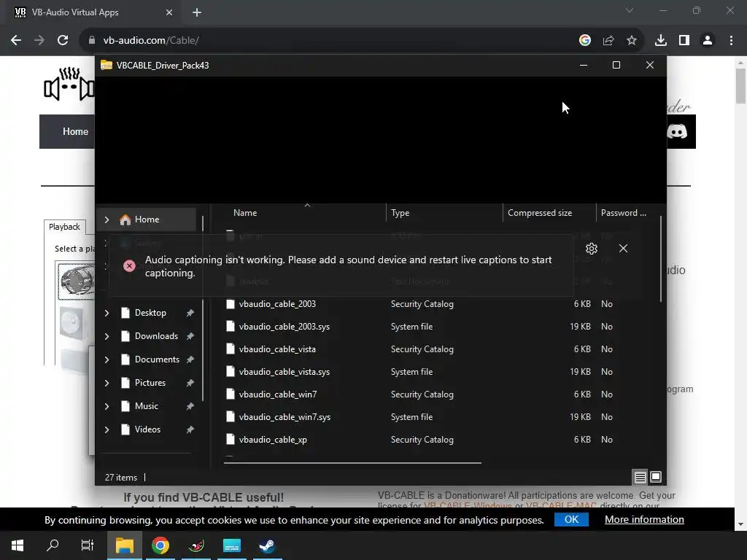Expand the Documents folder node

tap(107, 359)
